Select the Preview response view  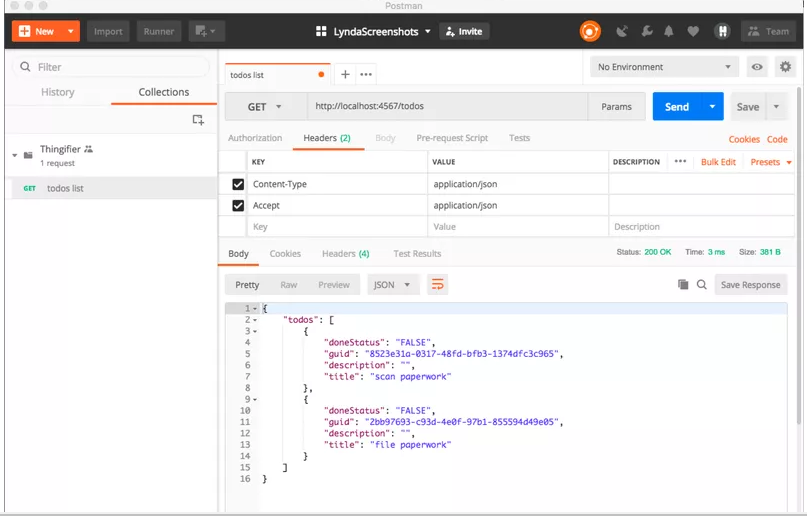(334, 284)
